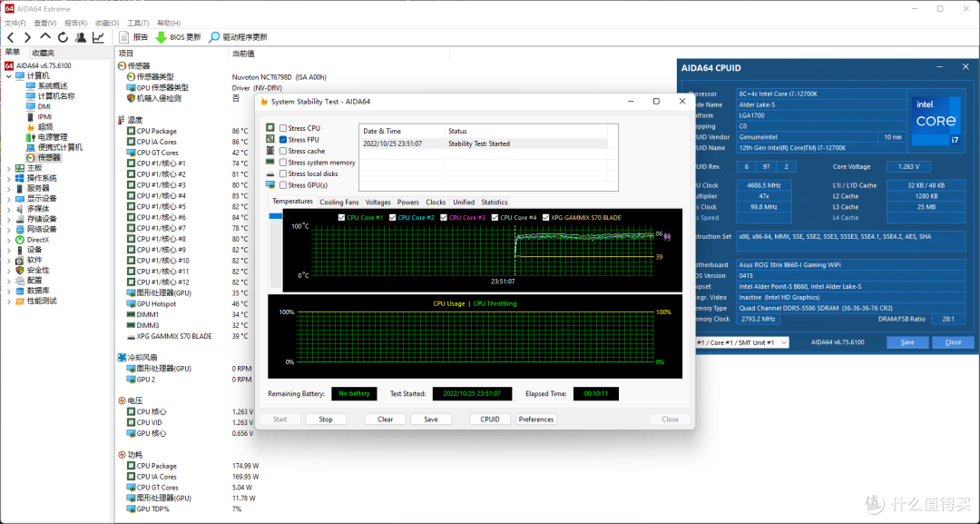Click the 驱动程序更新 magnifier icon

214,37
